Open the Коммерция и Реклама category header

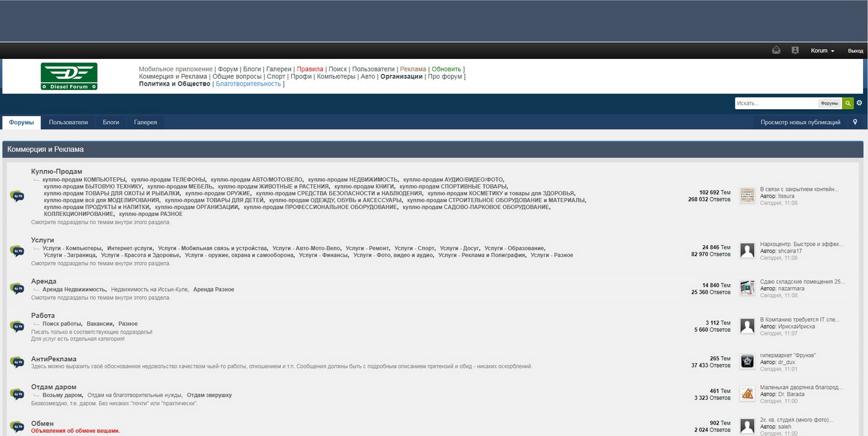[45, 149]
